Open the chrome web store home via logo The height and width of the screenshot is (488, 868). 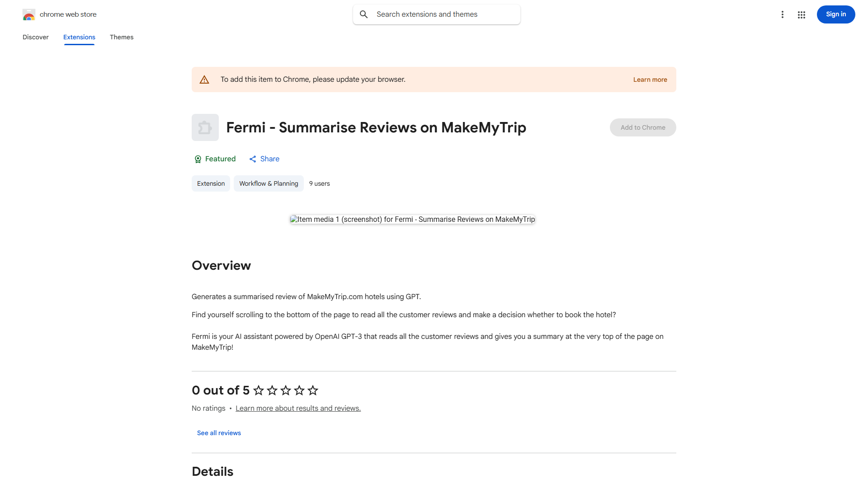click(59, 14)
